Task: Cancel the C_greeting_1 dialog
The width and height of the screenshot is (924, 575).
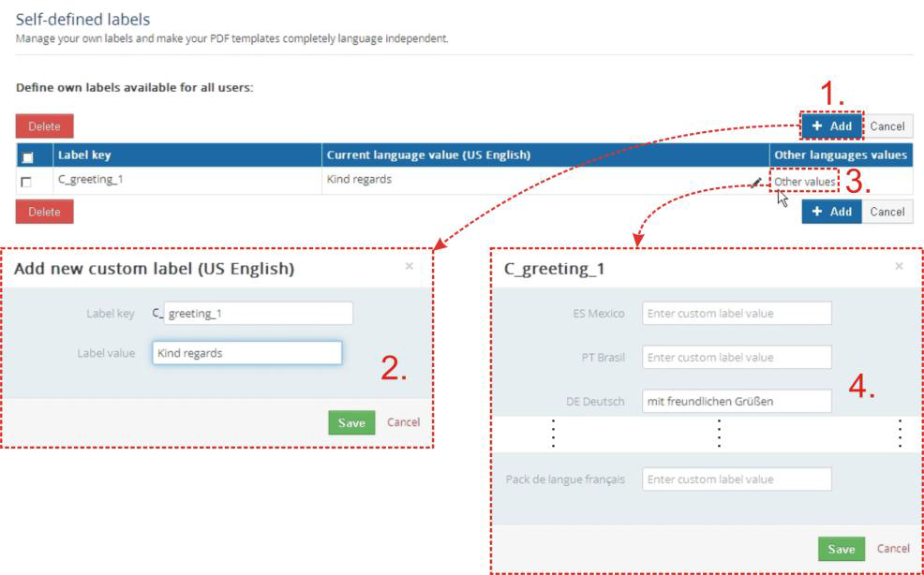Action: click(893, 548)
